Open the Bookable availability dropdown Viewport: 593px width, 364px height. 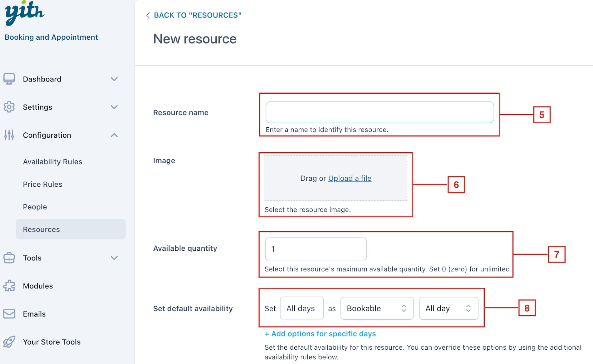pos(377,308)
